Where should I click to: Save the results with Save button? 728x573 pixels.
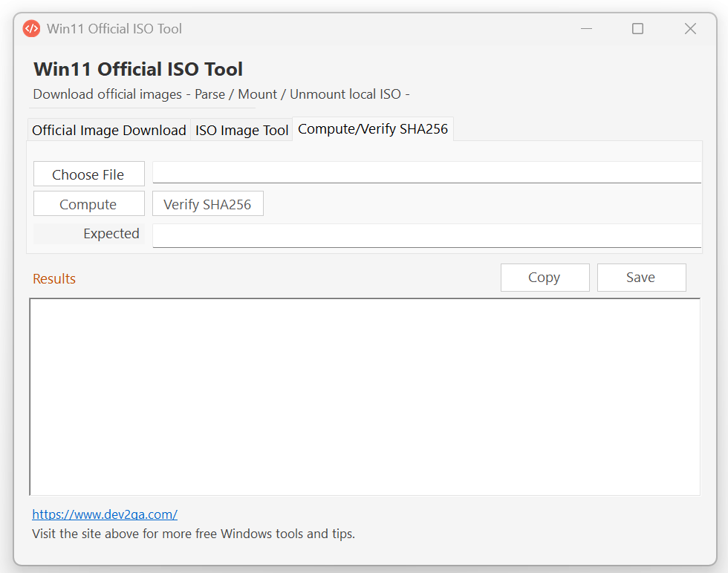(641, 278)
